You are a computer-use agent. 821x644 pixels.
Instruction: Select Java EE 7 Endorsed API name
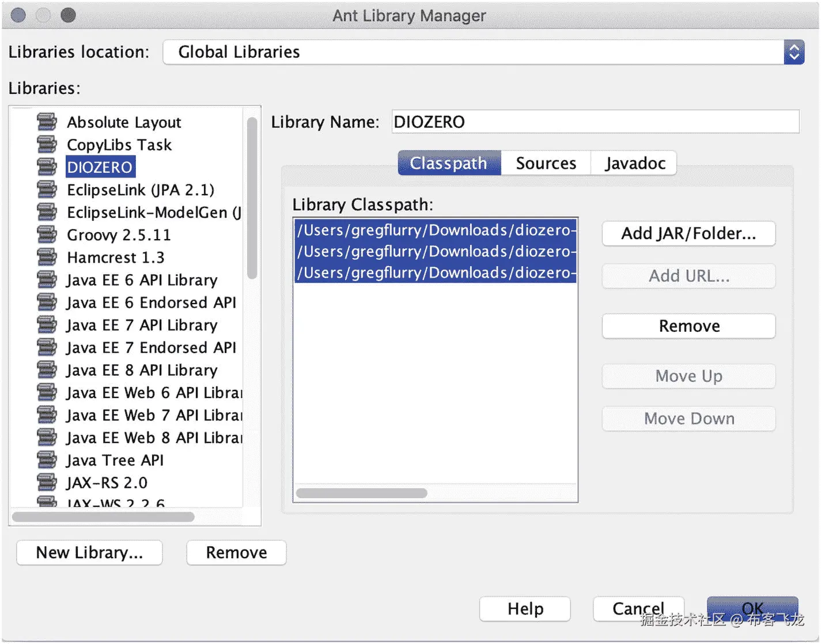click(151, 347)
